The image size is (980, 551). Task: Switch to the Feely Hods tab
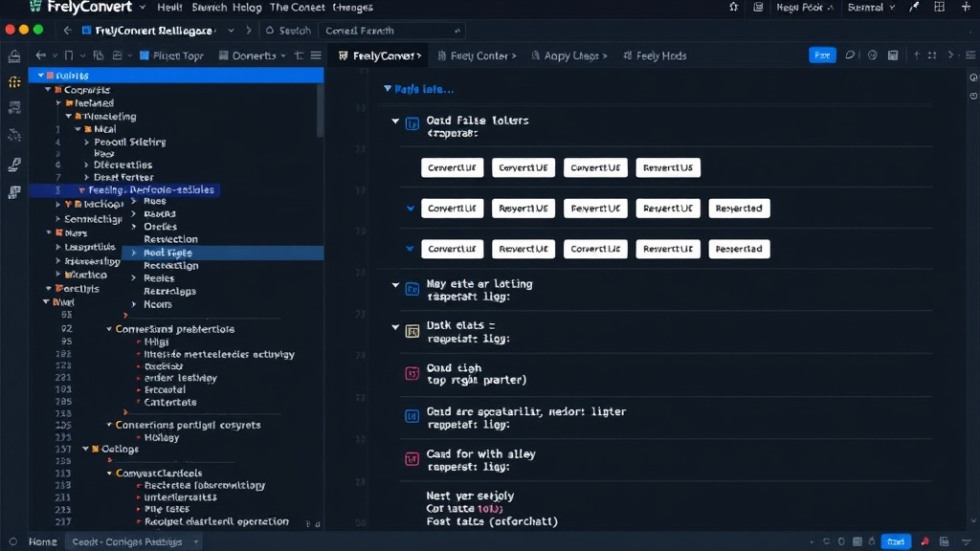point(655,55)
